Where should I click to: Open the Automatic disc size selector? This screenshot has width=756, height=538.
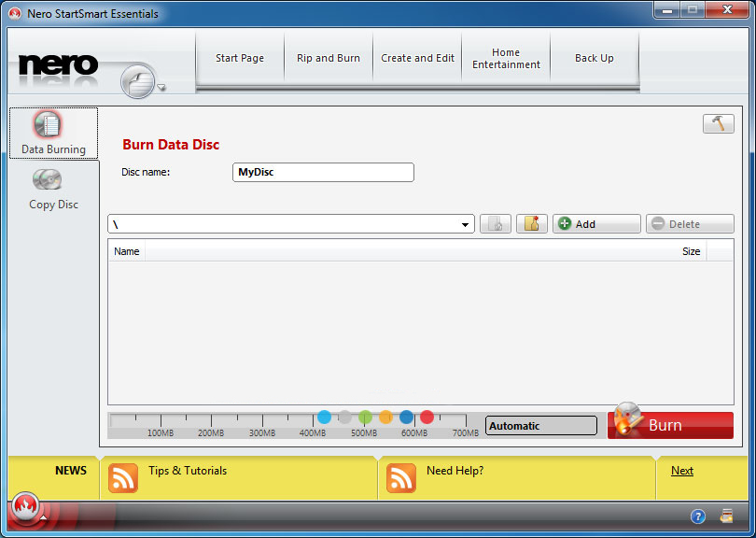coord(540,426)
